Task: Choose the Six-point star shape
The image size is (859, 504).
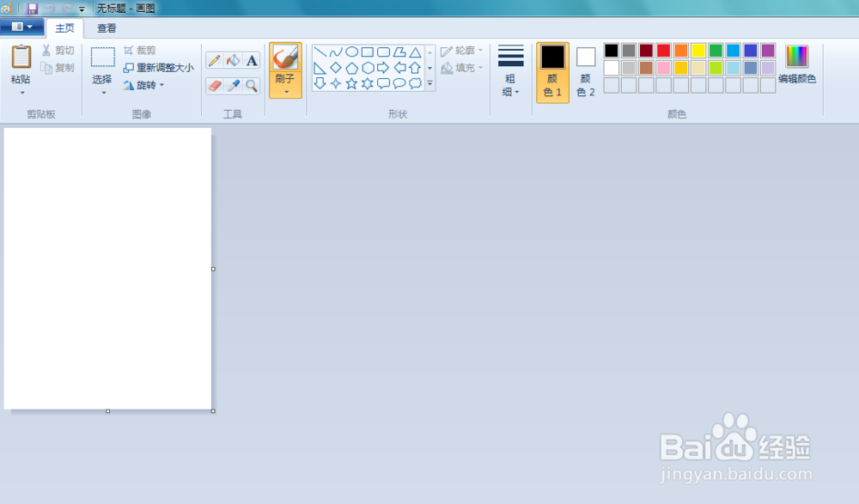Action: click(368, 83)
